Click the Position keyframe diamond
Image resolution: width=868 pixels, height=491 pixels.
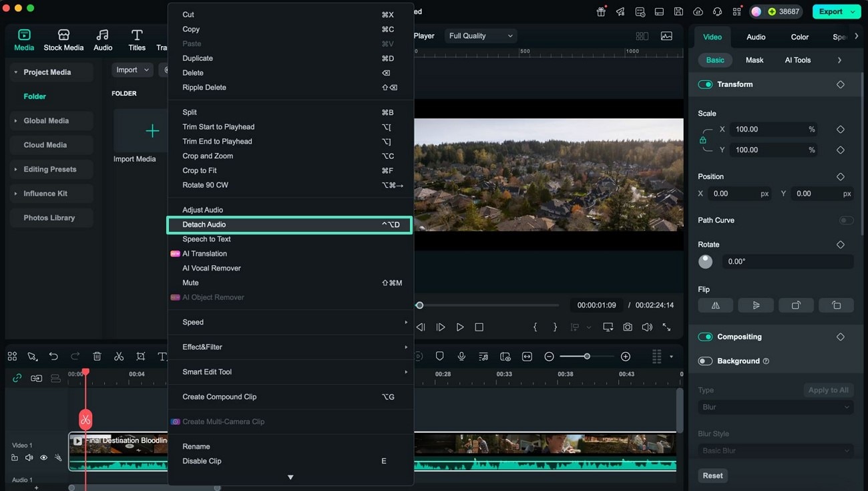click(x=841, y=176)
